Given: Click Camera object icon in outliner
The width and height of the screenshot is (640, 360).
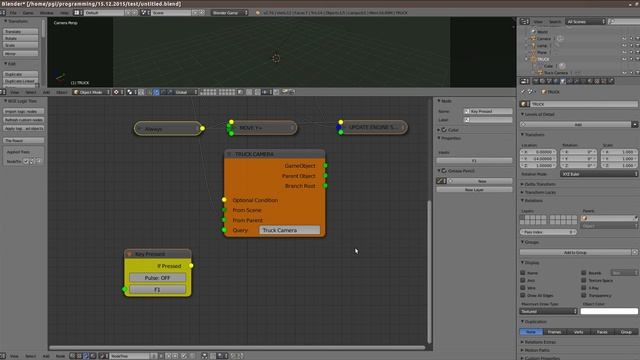Looking at the screenshot, I should [533, 38].
